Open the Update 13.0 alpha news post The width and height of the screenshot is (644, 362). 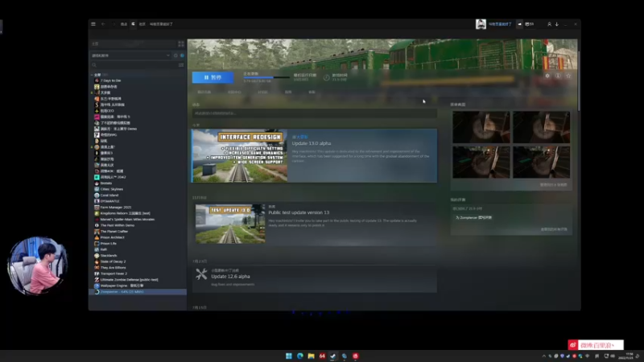312,143
